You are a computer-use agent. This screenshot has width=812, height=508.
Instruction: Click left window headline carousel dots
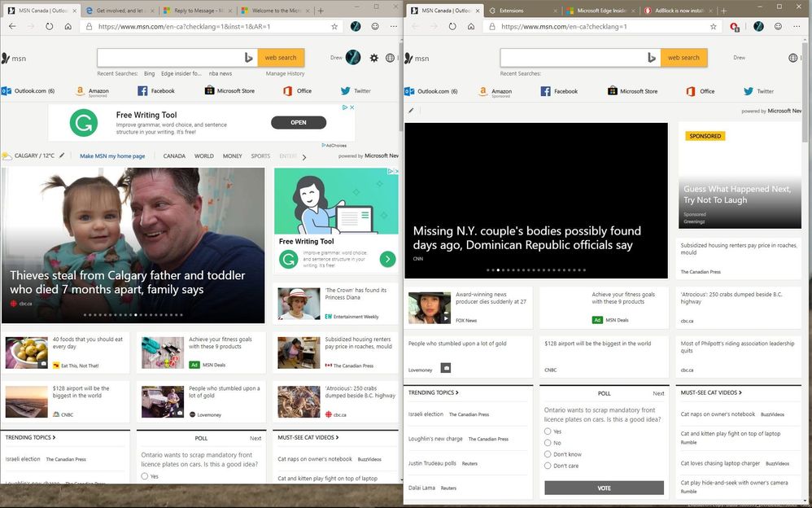tap(133, 314)
